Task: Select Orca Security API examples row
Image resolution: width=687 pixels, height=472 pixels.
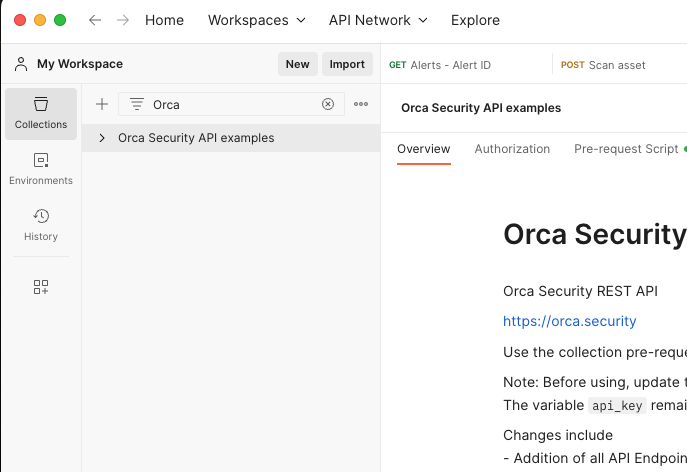Action: tap(231, 138)
